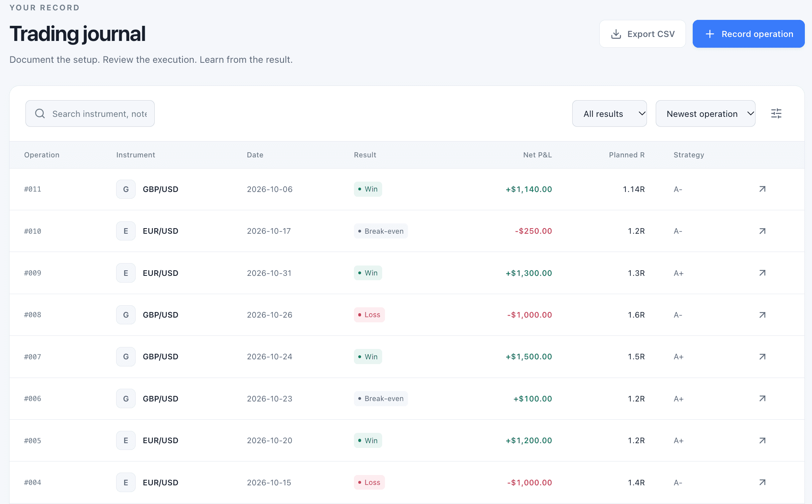Click the Strategy column header
The image size is (812, 504).
tap(689, 155)
